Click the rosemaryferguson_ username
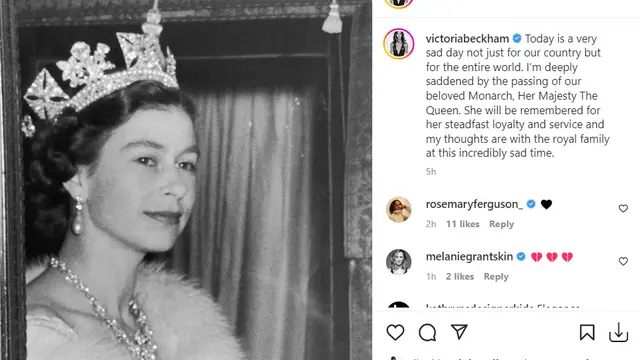 [x=474, y=204]
